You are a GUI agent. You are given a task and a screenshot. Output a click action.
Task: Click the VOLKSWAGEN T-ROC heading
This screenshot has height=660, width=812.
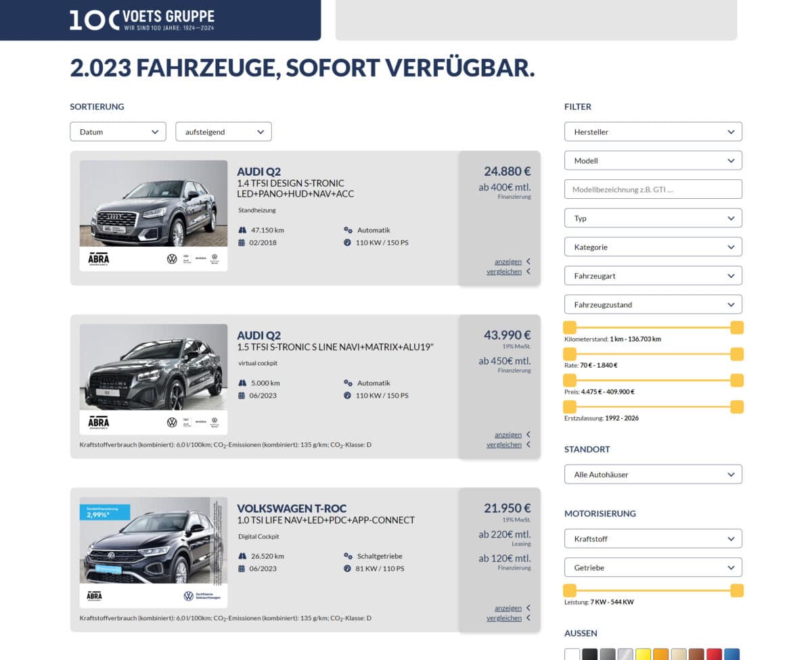click(292, 509)
